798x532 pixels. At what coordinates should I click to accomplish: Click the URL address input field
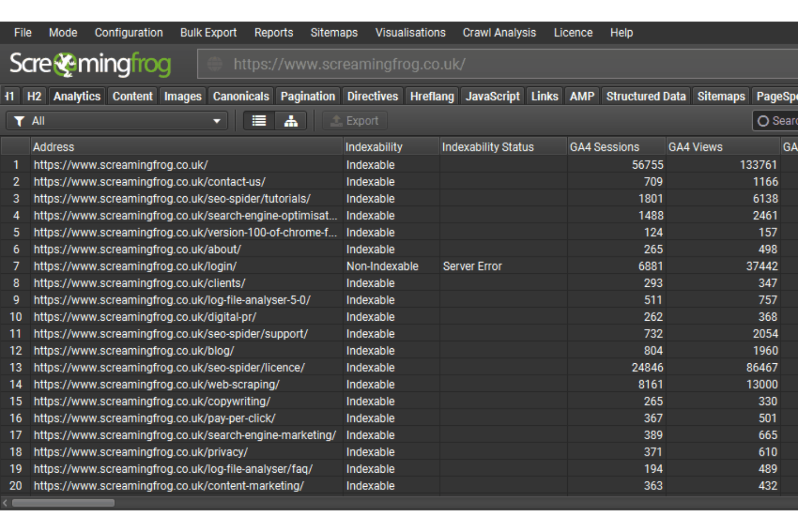click(377, 64)
